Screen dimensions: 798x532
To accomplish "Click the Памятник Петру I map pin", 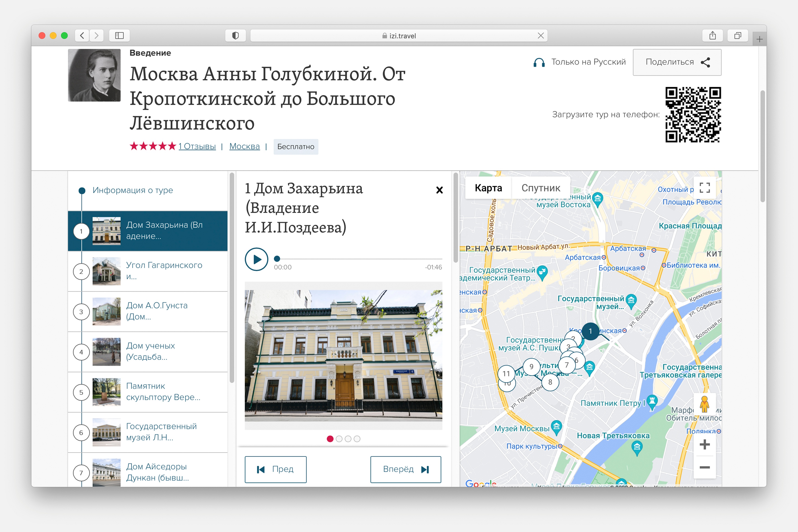I will (652, 402).
